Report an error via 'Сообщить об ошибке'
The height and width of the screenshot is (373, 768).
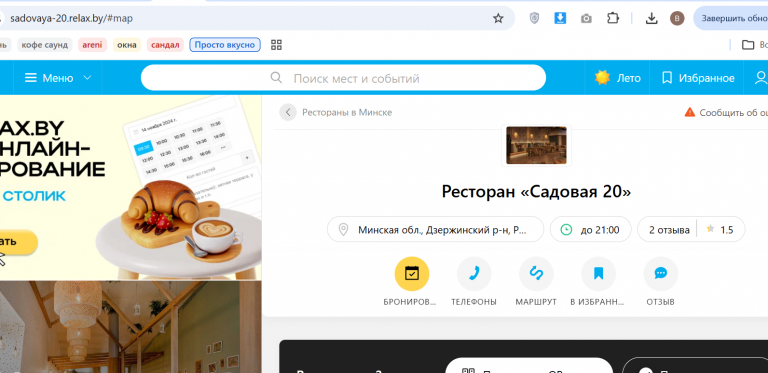pos(726,112)
